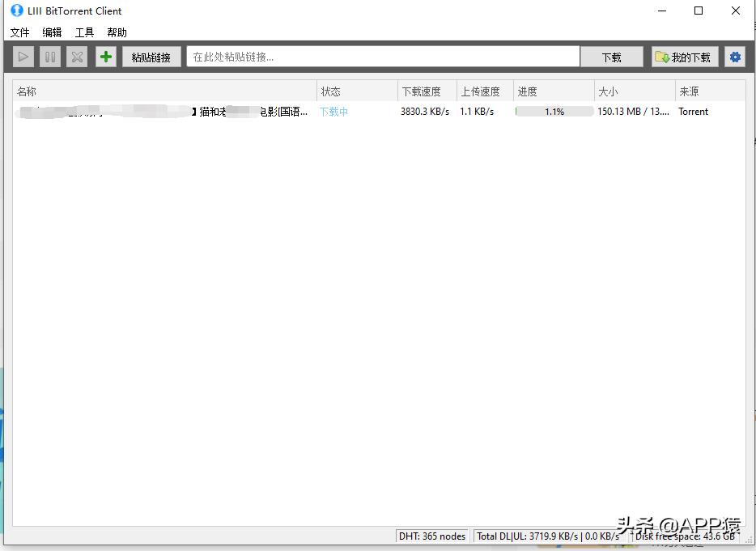Open the 编辑 menu

coord(51,32)
